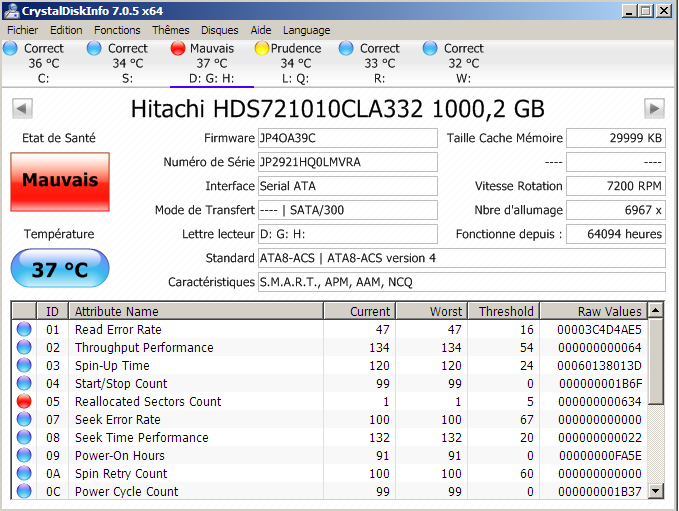Screen dimensions: 679x511
Task: Click the status icon for Power-On Hours
Action: click(24, 456)
